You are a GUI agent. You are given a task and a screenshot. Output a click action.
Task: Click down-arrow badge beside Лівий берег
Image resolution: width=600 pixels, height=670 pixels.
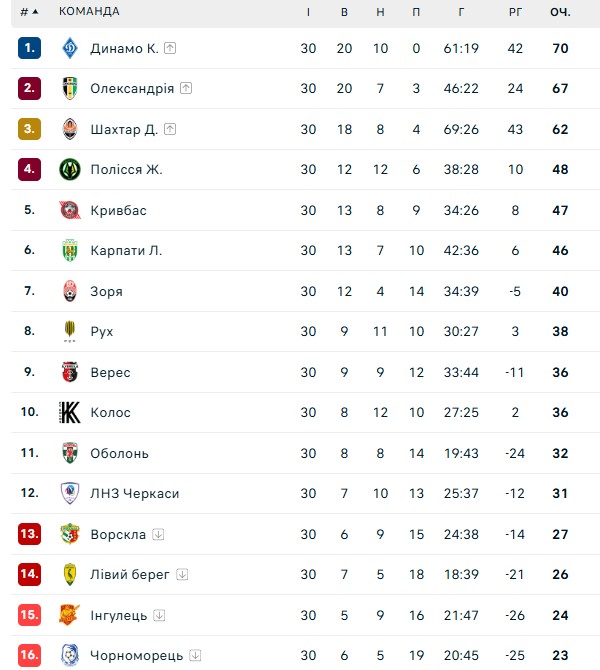tap(182, 575)
